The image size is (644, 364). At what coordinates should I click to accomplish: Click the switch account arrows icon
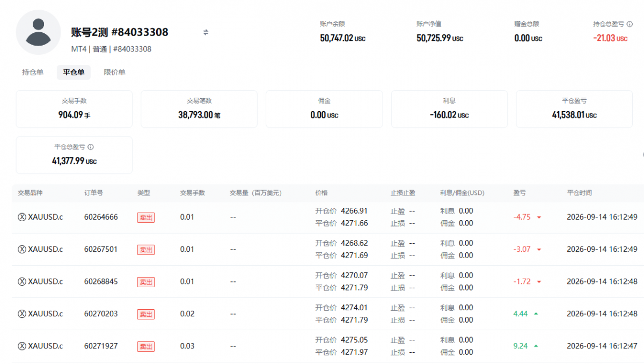tap(206, 32)
